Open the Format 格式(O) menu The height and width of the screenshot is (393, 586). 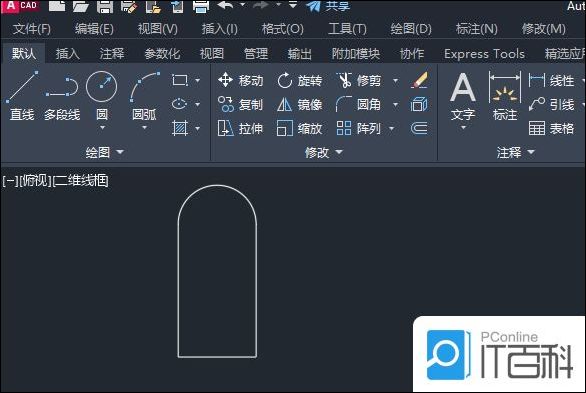(x=283, y=29)
